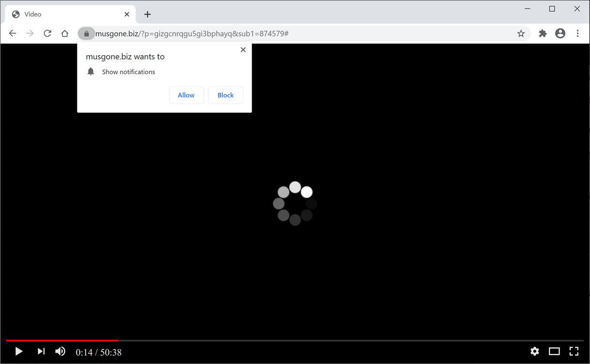
Task: Click the red video progress bar
Action: [62, 341]
